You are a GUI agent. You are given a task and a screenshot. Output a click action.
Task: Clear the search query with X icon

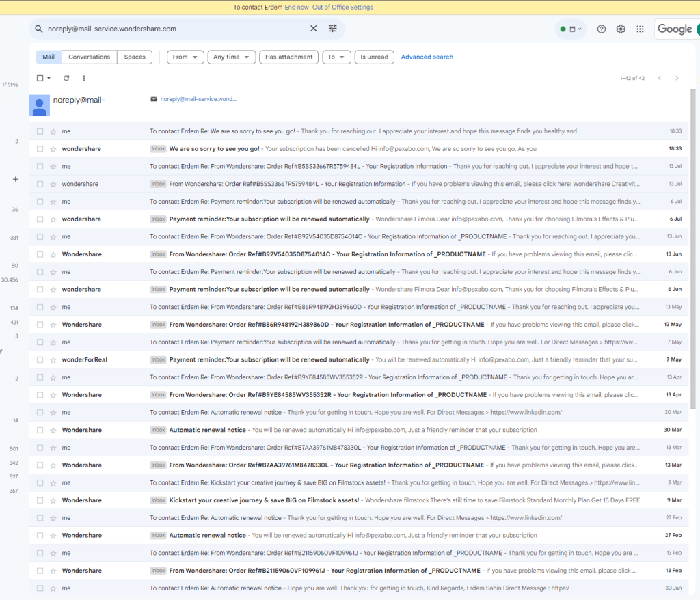(x=313, y=29)
